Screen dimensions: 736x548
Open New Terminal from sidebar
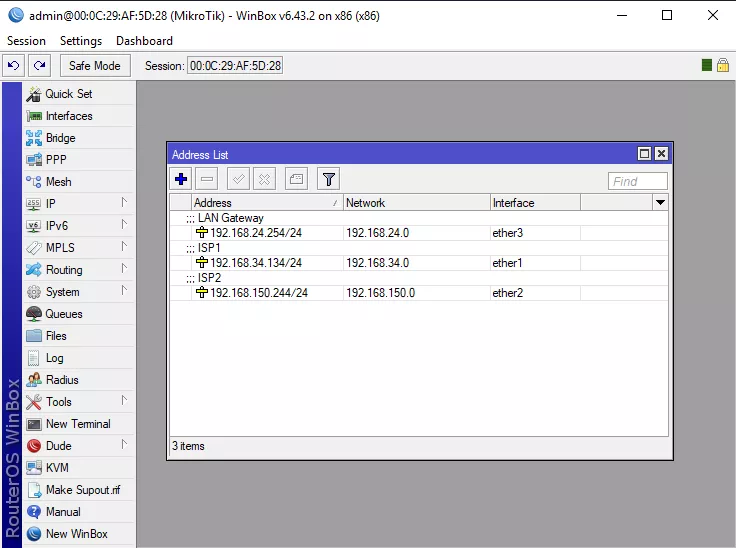(x=79, y=424)
